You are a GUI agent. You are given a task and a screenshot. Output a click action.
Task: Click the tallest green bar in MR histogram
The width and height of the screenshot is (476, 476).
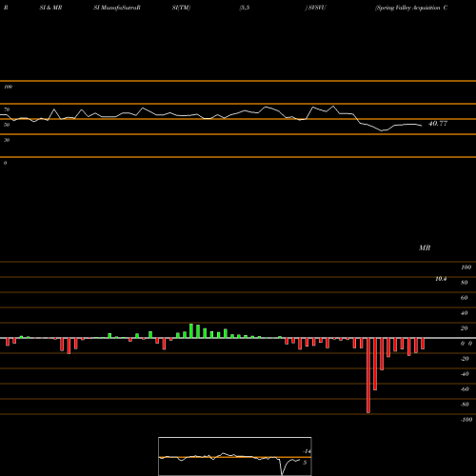coord(191,330)
